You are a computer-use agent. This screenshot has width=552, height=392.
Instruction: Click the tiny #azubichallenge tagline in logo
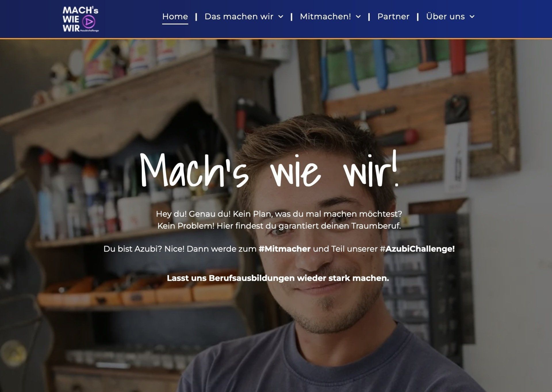click(x=89, y=30)
